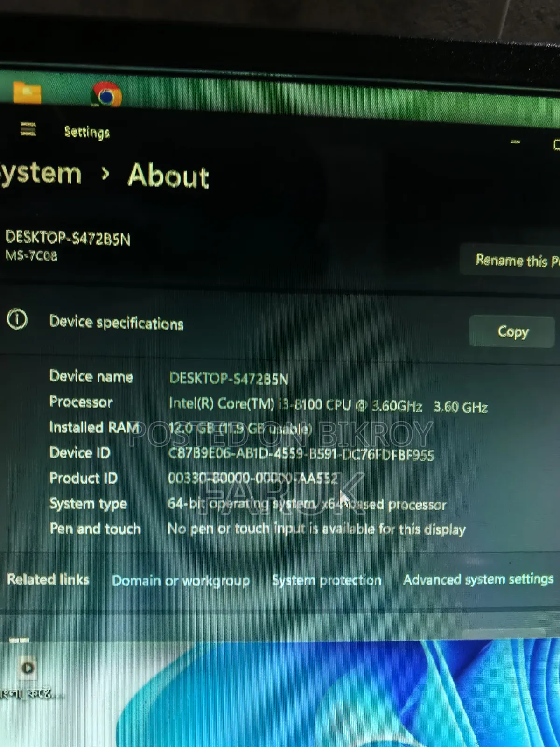Select the DESKTOP-S472B5N title at top
560x747 pixels.
[68, 238]
